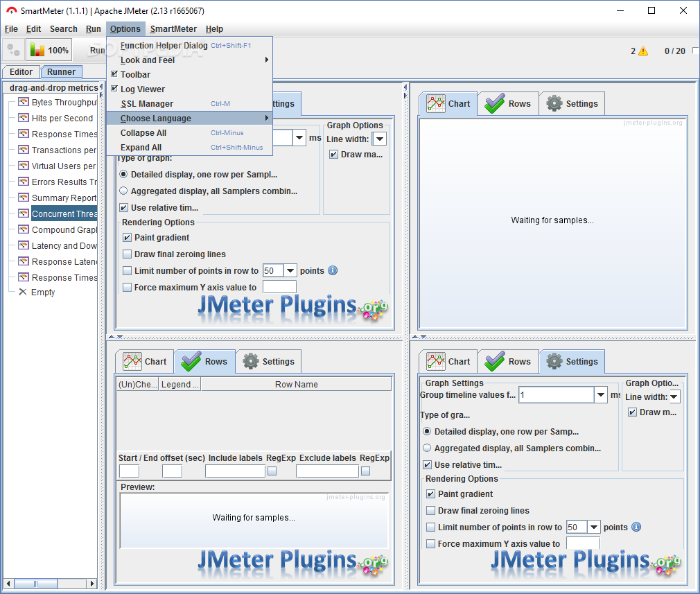Screen dimensions: 700x594
Task: Toggle the Log Viewer menu checkbox
Action: click(114, 89)
